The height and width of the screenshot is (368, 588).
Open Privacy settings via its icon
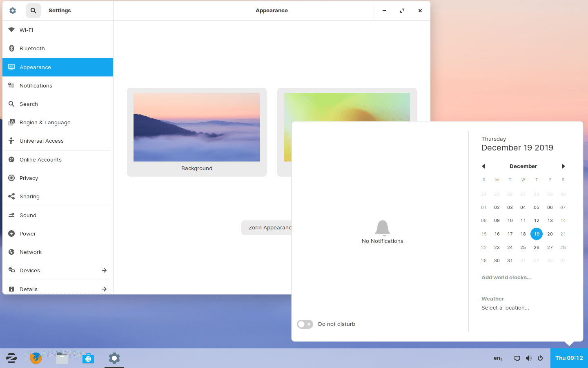tap(11, 178)
